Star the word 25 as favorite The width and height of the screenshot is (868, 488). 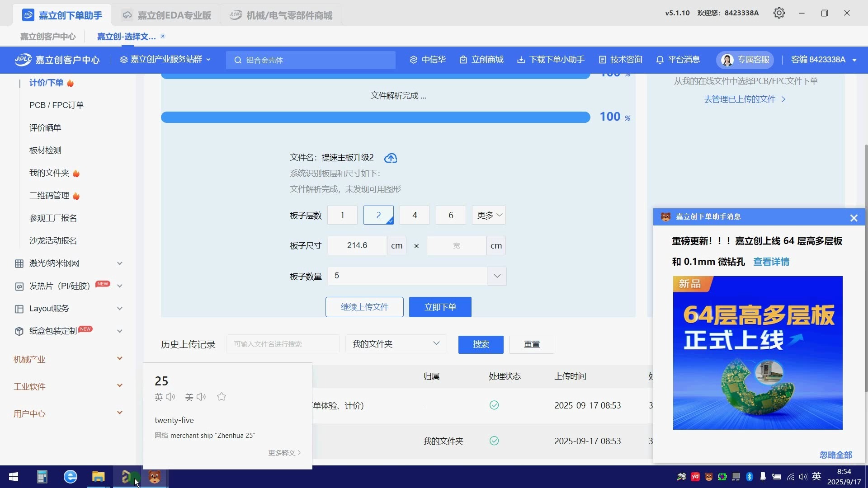pos(221,397)
